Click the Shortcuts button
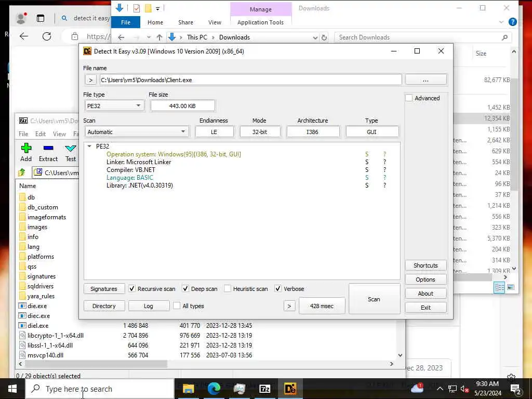The image size is (532, 399). coord(425,265)
